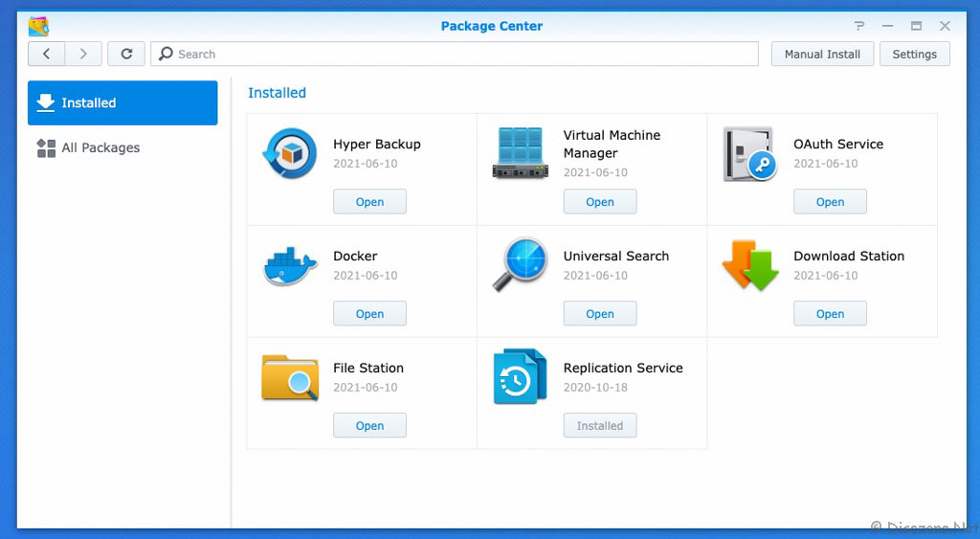Screen dimensions: 980x539
Task: Click the Download Station title text
Action: coord(849,256)
